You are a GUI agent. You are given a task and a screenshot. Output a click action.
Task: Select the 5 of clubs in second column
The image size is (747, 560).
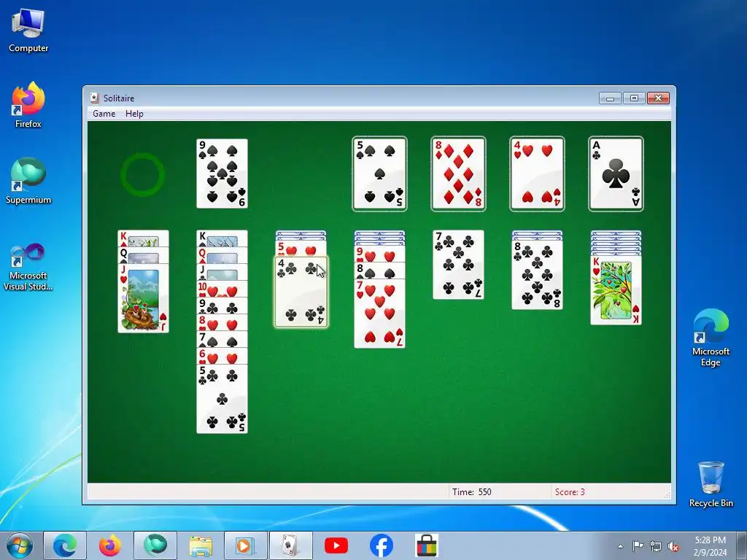point(222,399)
